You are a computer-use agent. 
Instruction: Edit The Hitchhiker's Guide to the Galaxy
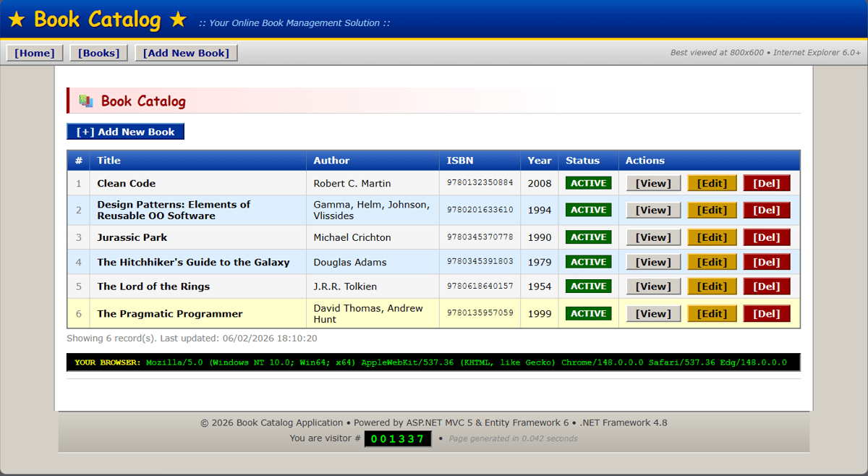(712, 262)
